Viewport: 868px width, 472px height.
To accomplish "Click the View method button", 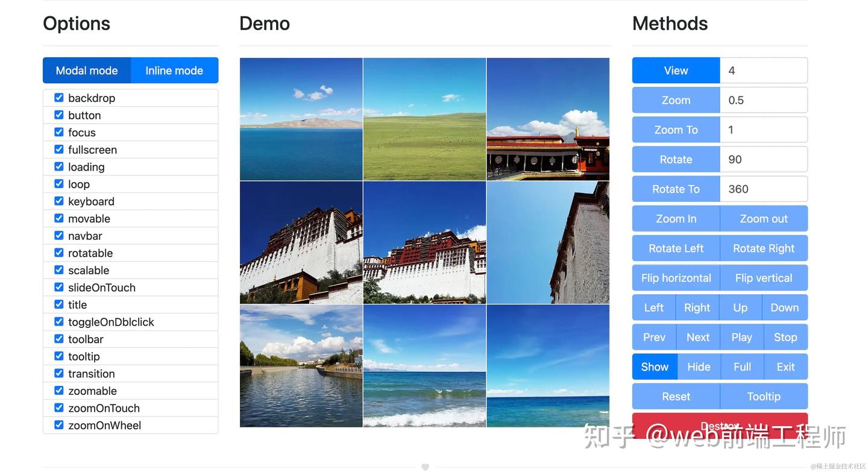I will click(676, 71).
